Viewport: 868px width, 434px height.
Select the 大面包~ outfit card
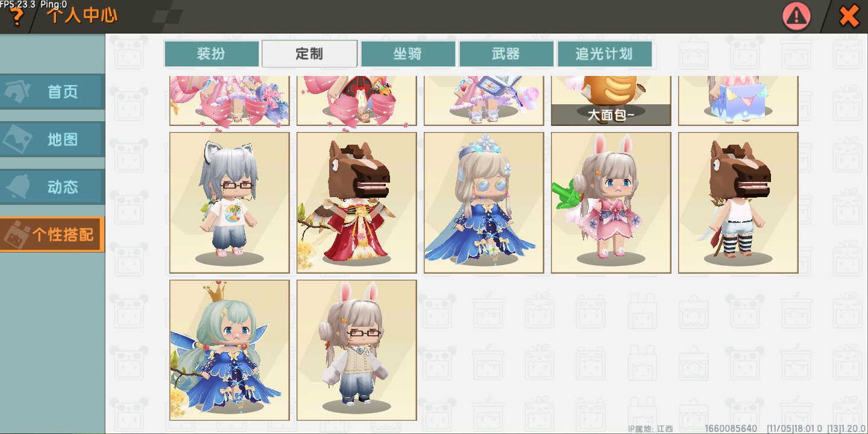coord(611,101)
